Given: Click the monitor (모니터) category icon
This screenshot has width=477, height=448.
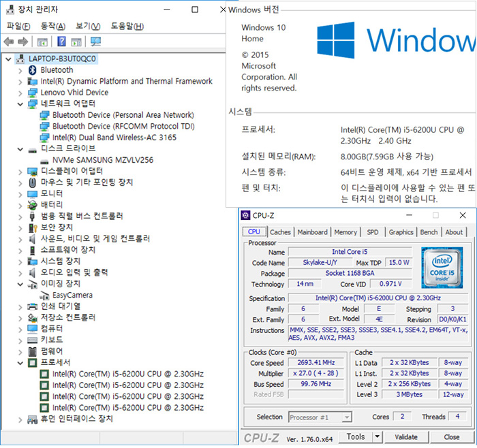Looking at the screenshot, I should tap(32, 194).
